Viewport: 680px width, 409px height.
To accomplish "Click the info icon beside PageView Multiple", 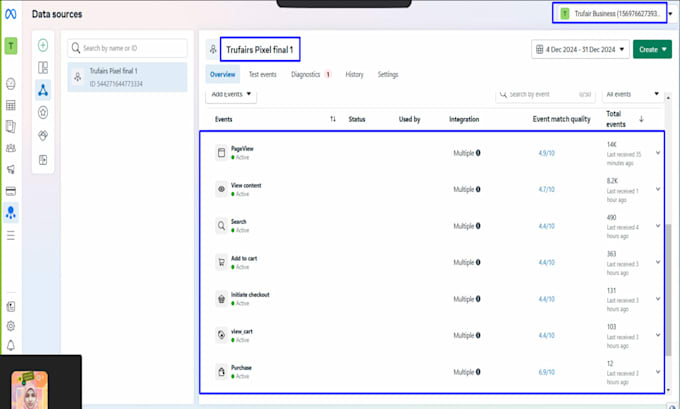I will pyautogui.click(x=478, y=153).
